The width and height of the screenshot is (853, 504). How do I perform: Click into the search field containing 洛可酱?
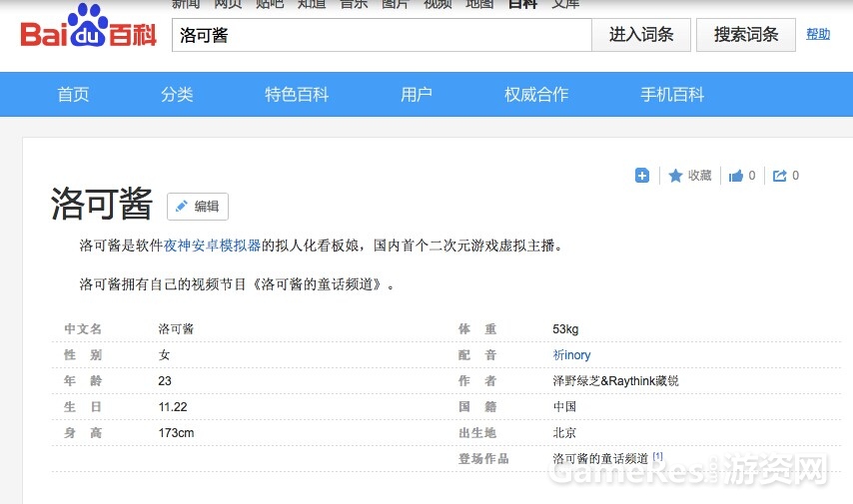coord(382,35)
